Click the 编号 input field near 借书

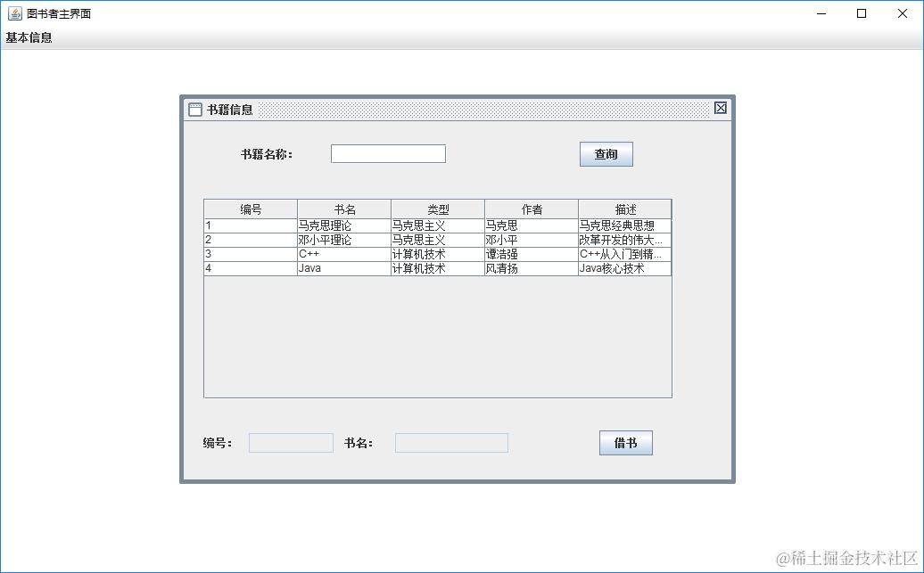coord(291,442)
